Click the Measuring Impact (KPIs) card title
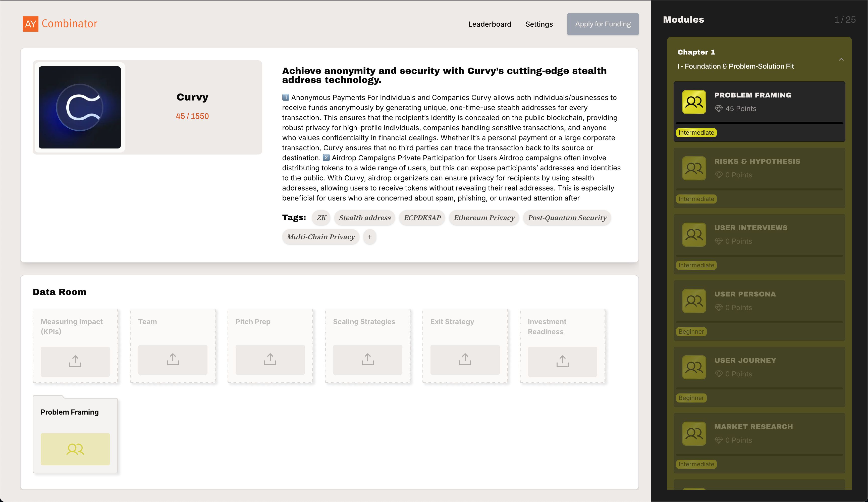Screen dimensions: 868x502 (72, 327)
